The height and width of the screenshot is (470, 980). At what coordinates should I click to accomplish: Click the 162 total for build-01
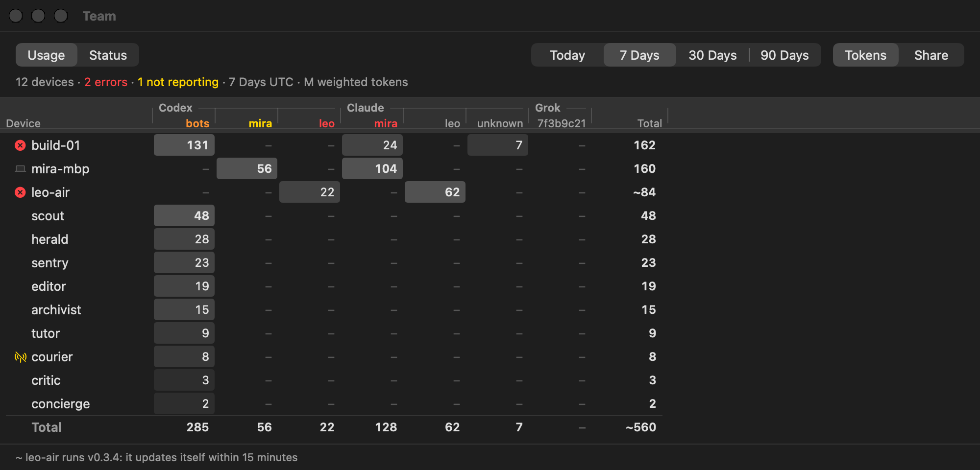644,145
